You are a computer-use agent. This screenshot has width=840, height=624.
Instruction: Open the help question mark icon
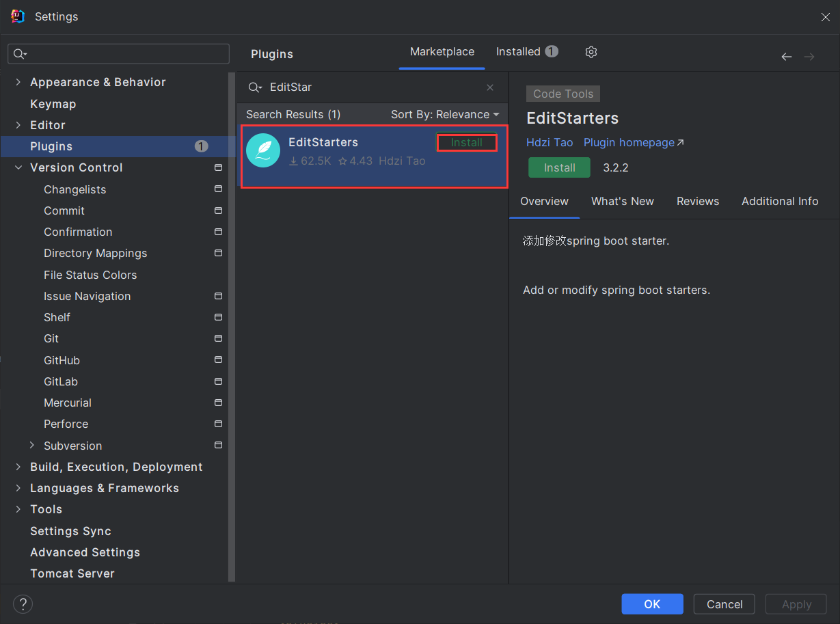[x=23, y=604]
